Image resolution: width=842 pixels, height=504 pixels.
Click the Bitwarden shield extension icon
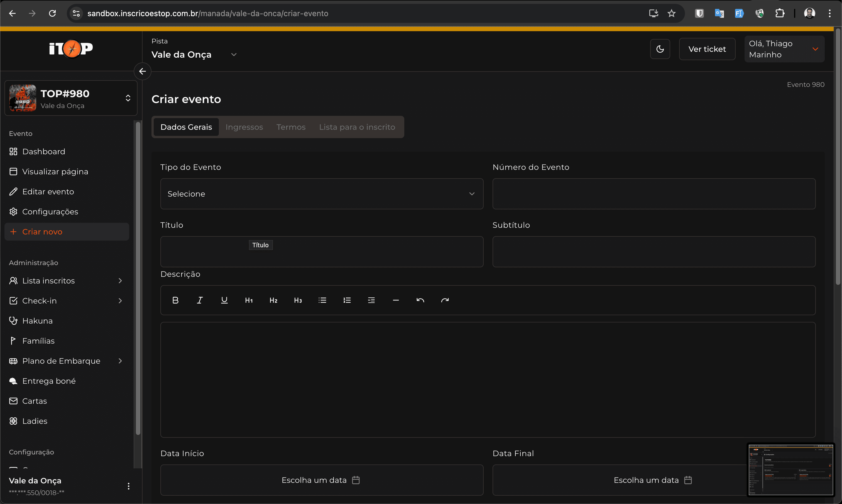tap(699, 13)
